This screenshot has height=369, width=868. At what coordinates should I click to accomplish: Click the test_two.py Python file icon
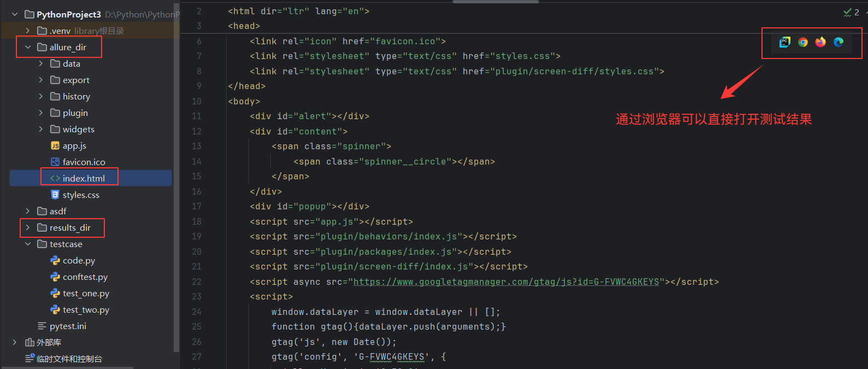coord(55,309)
